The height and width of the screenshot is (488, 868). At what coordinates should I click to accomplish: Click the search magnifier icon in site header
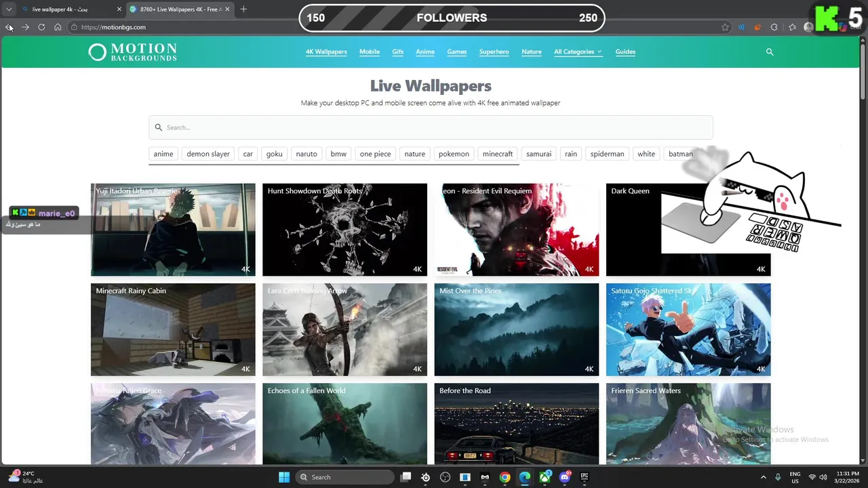770,52
